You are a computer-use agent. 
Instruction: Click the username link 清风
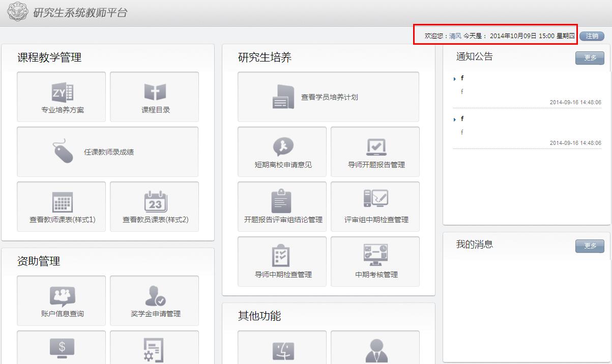coord(455,36)
